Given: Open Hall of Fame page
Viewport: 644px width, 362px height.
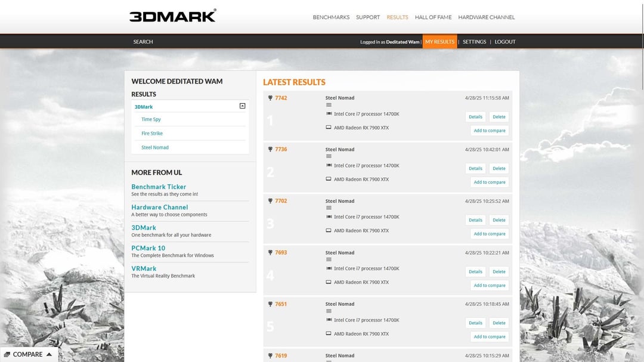Looking at the screenshot, I should [x=433, y=17].
